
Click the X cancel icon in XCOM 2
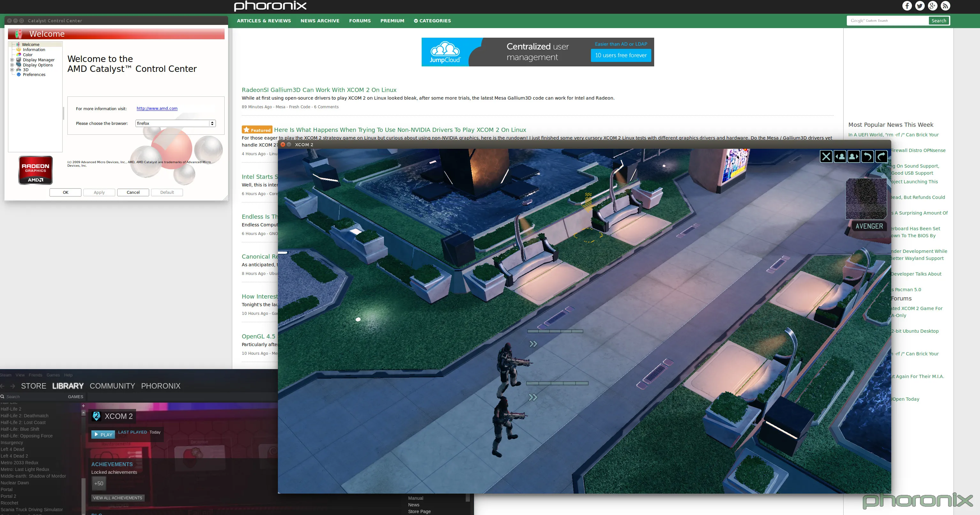click(x=826, y=156)
